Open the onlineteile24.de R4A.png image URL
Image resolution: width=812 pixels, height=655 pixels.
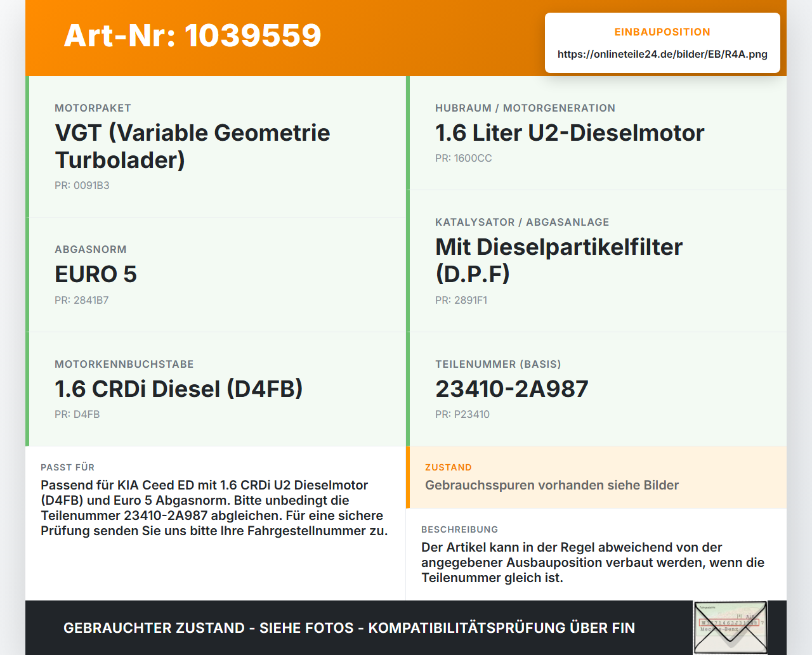click(x=662, y=55)
